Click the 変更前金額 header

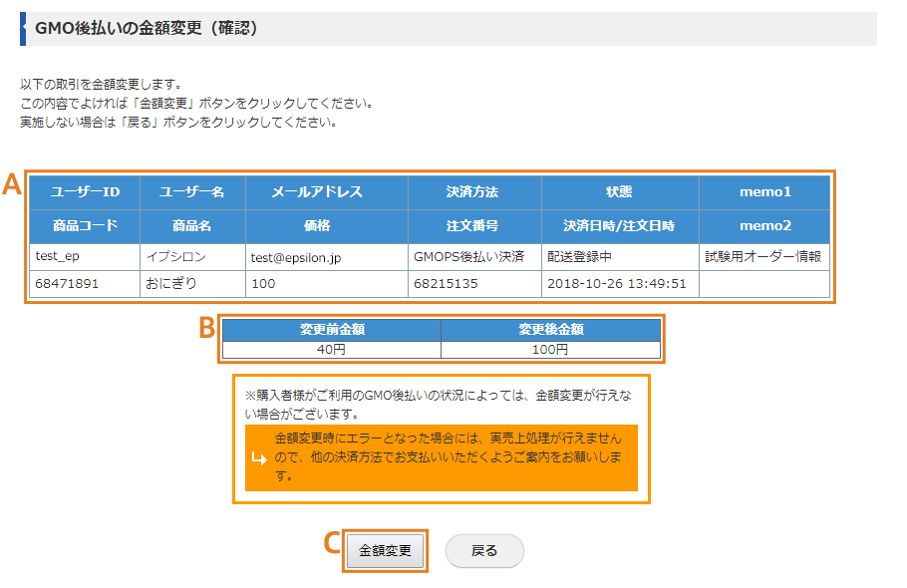pyautogui.click(x=332, y=330)
